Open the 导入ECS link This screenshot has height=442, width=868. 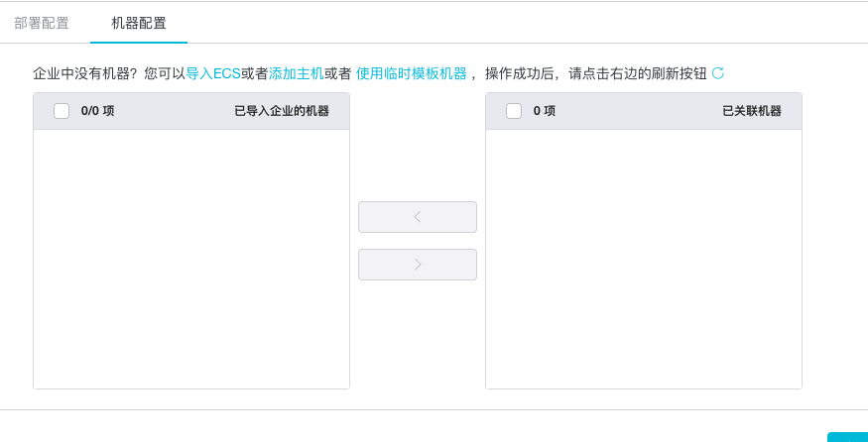213,73
